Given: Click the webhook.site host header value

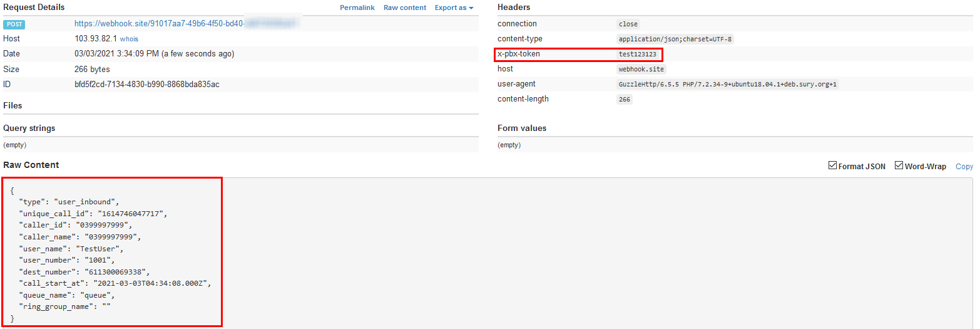Looking at the screenshot, I should click(x=641, y=69).
